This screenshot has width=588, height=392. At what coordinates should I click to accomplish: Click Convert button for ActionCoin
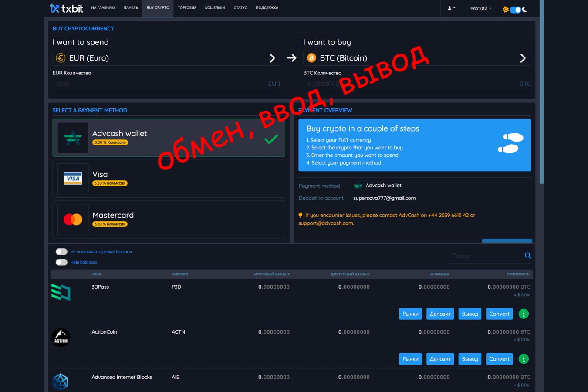point(499,359)
